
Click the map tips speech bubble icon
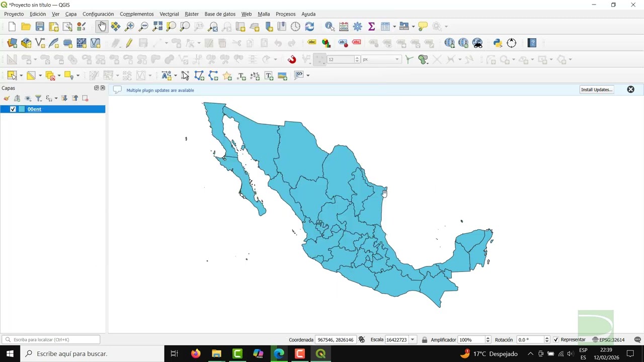click(423, 27)
